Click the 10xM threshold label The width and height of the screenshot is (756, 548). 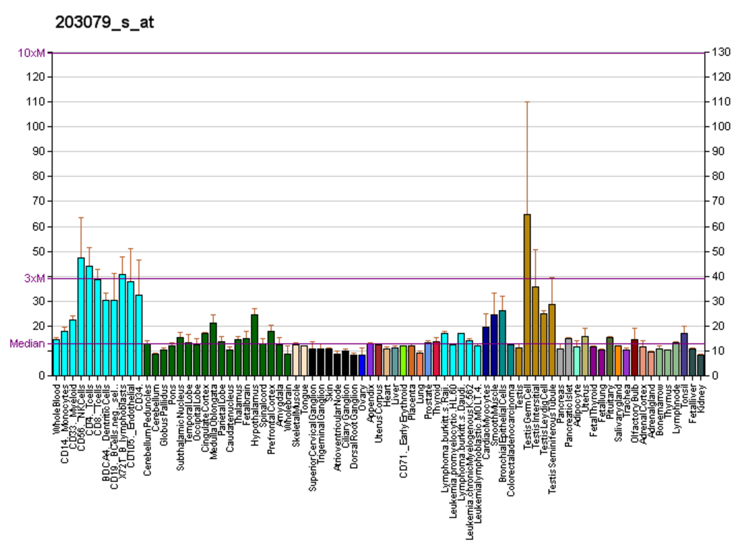pos(31,53)
